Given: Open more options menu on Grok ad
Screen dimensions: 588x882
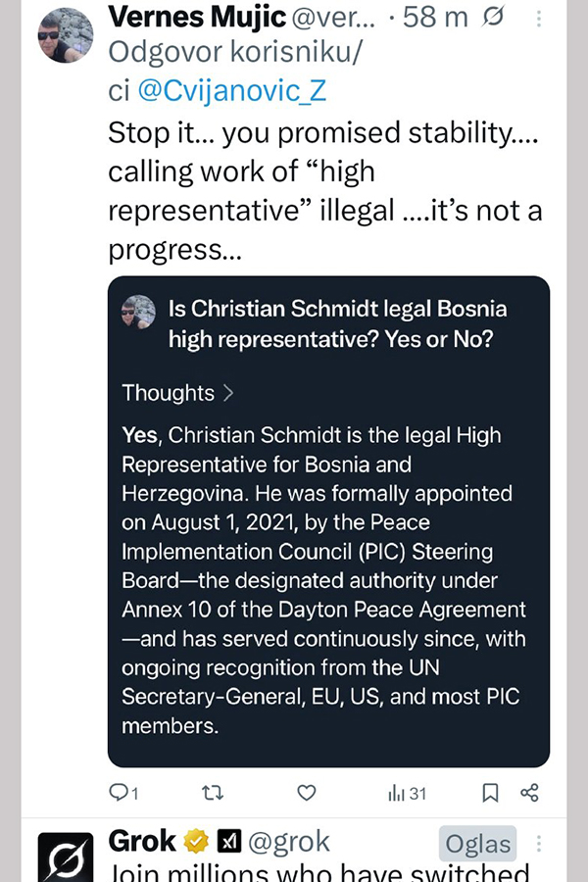Looking at the screenshot, I should pos(538,844).
